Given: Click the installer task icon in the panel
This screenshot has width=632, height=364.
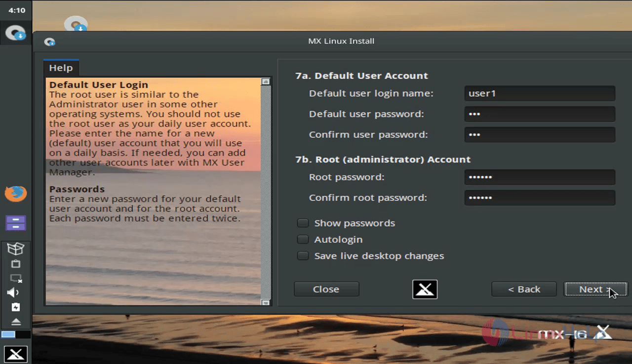Looking at the screenshot, I should point(15,34).
